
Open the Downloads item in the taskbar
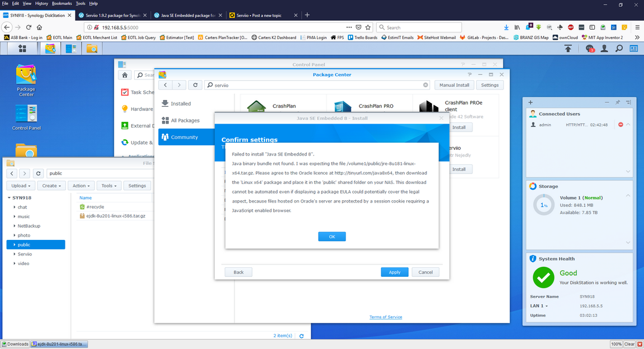click(x=15, y=344)
